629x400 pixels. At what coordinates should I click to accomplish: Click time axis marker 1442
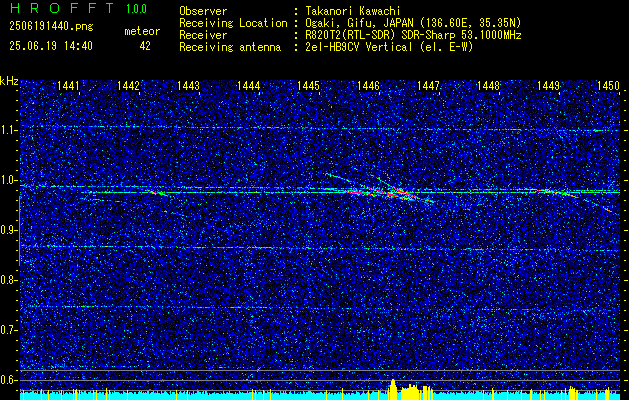[128, 86]
